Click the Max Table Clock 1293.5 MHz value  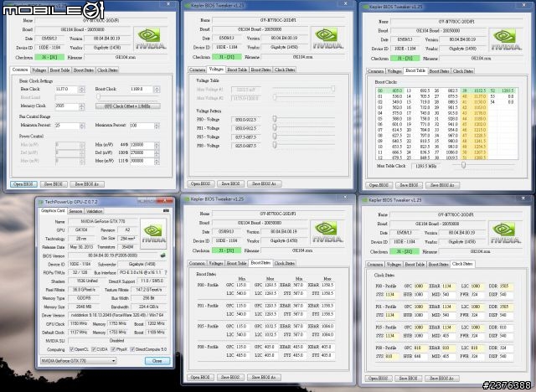click(425, 166)
